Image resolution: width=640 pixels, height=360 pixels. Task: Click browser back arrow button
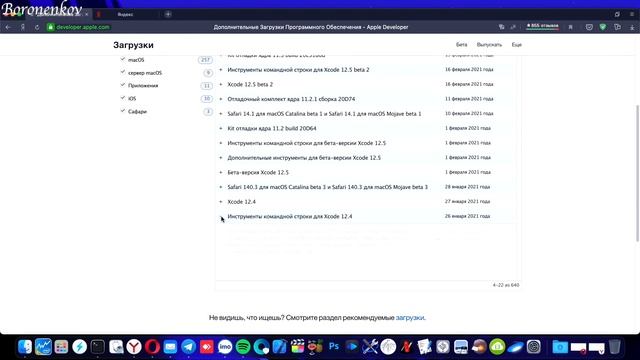8,27
